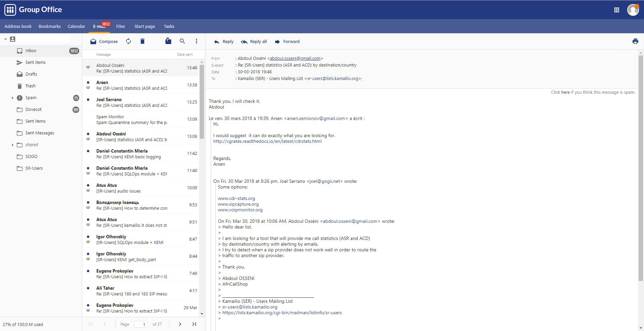This screenshot has width=644, height=331.
Task: Click the move-to-folder icon in mail toolbar
Action: tap(168, 41)
